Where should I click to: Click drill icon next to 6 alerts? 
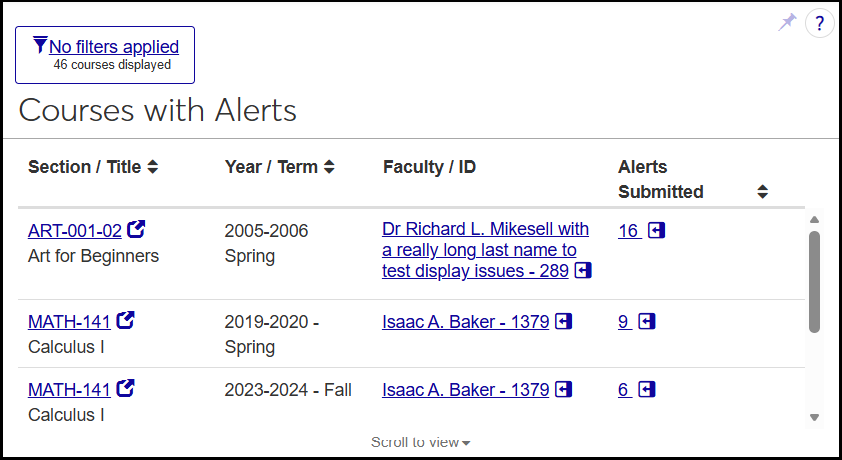coord(647,389)
